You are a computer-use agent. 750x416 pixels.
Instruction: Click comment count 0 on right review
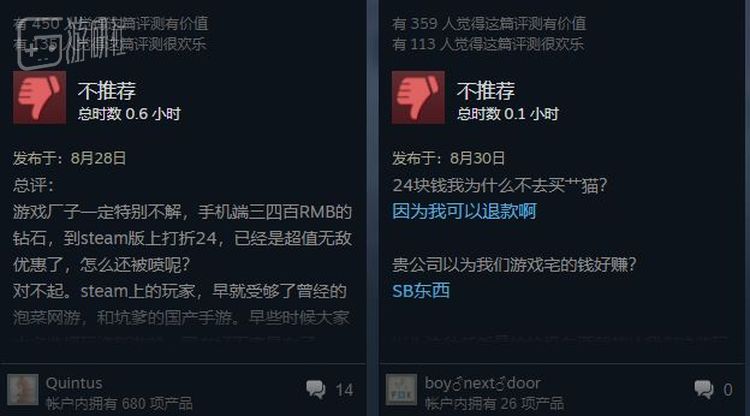728,390
